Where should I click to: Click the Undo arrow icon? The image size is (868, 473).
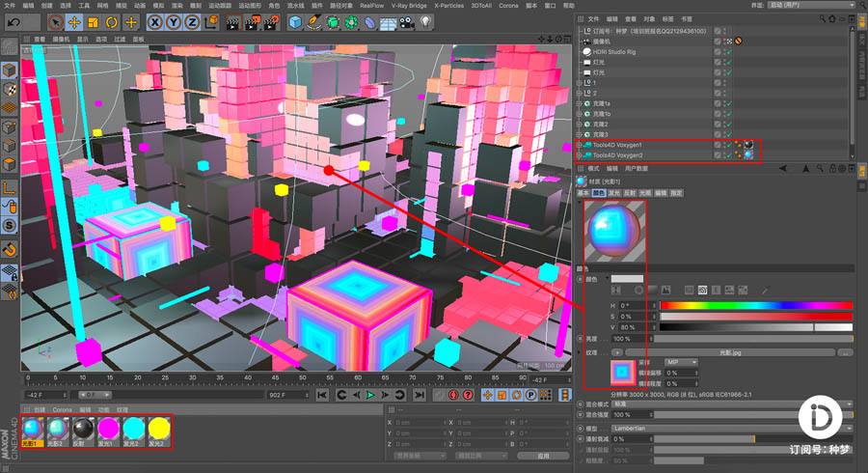14,23
